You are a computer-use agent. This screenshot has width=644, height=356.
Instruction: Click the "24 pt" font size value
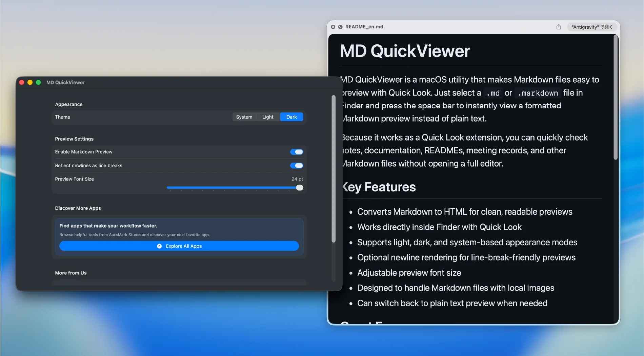(x=297, y=179)
